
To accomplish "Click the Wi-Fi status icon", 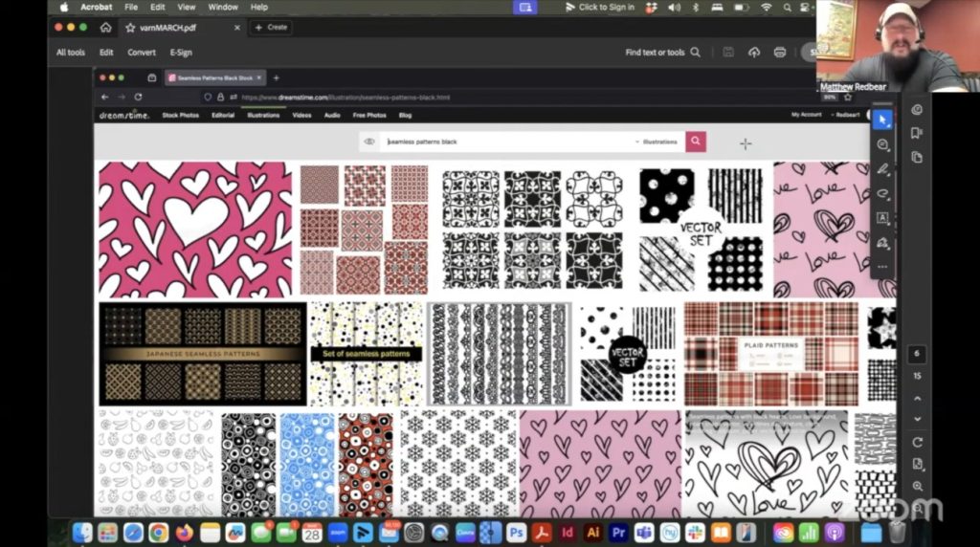I will (x=767, y=7).
